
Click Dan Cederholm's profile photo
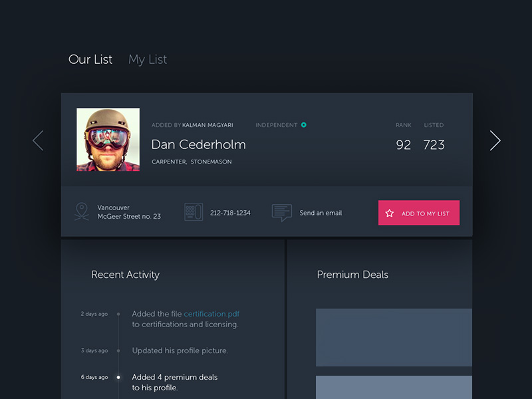point(108,140)
